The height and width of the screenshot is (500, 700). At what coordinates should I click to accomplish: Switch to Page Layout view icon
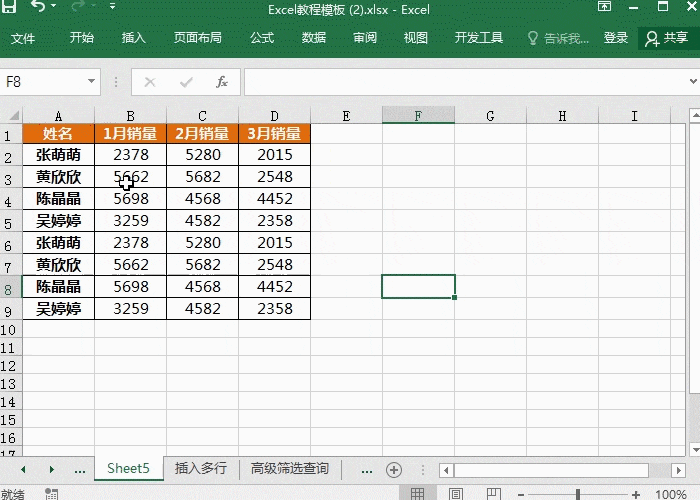[x=456, y=494]
